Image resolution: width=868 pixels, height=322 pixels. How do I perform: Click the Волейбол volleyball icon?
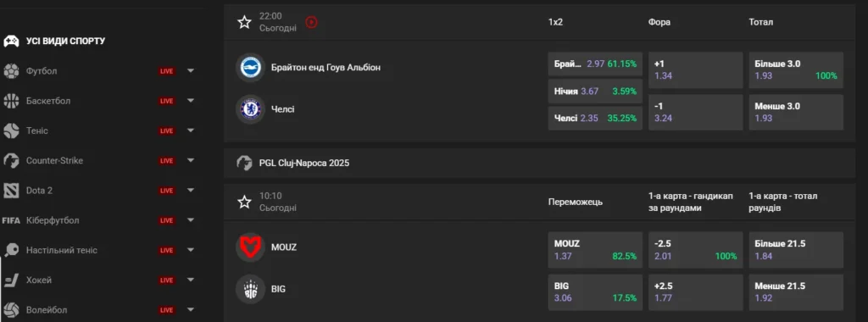click(11, 309)
